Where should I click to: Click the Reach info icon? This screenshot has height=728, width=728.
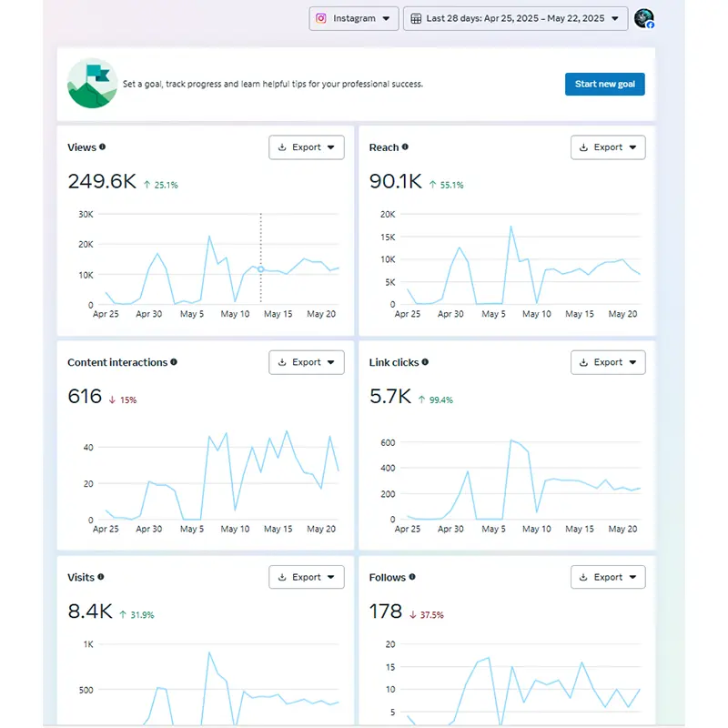pyautogui.click(x=405, y=147)
